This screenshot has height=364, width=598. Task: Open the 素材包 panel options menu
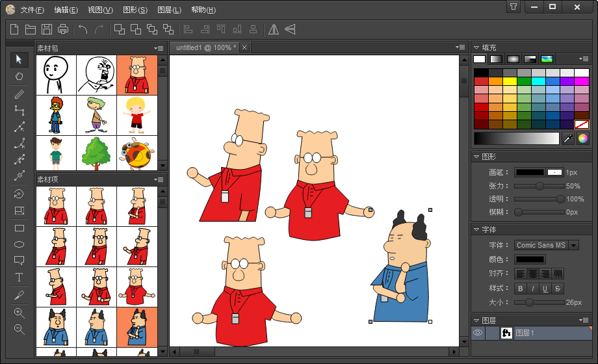coord(159,49)
